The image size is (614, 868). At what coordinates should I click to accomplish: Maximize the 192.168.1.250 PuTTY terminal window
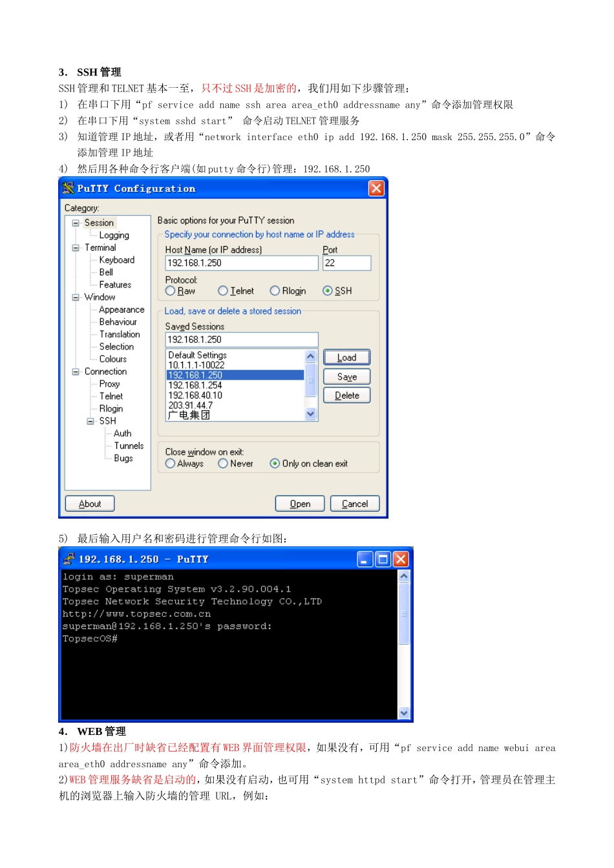coord(383,559)
